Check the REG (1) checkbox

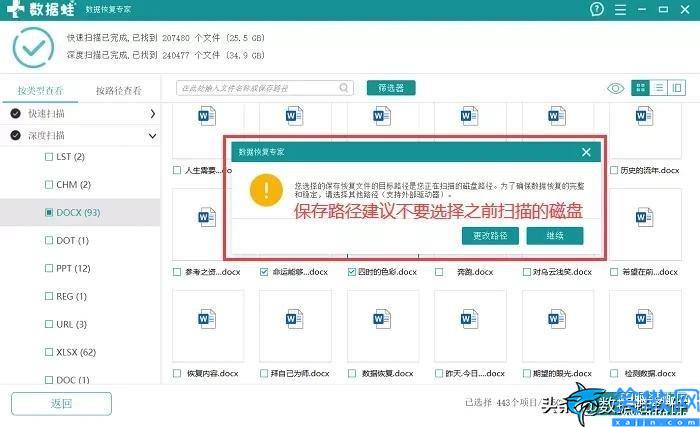49,296
